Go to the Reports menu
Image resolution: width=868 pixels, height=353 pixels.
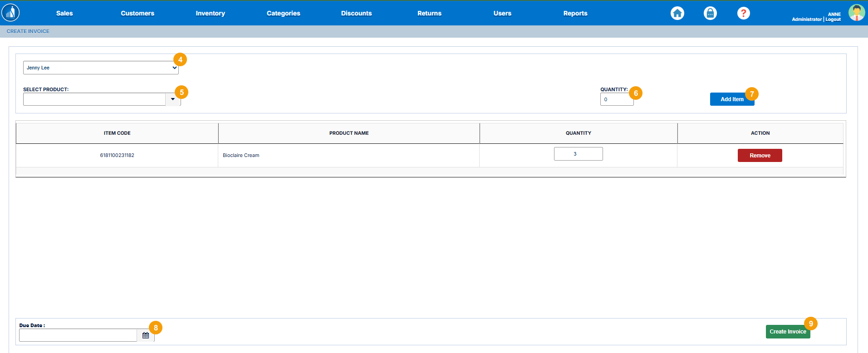click(x=575, y=13)
